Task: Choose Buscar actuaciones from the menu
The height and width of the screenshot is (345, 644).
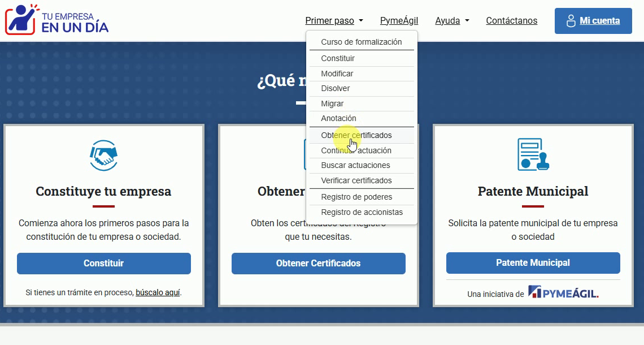Action: 362,165
